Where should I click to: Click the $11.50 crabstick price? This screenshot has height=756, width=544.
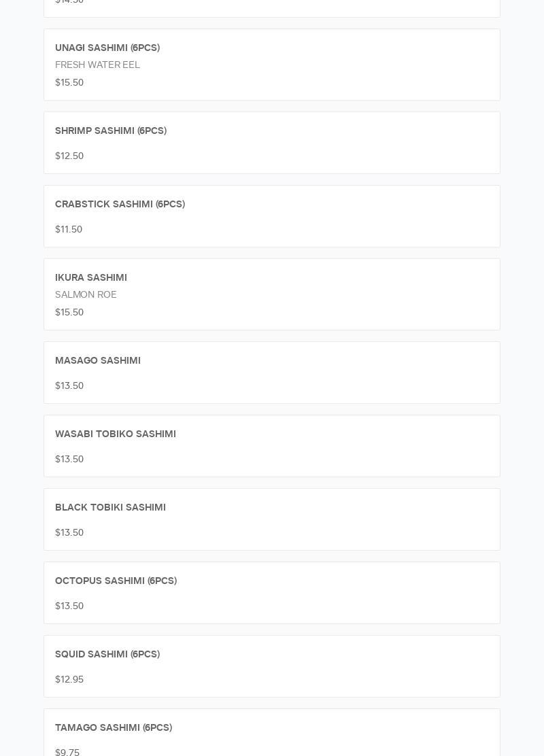pos(69,229)
